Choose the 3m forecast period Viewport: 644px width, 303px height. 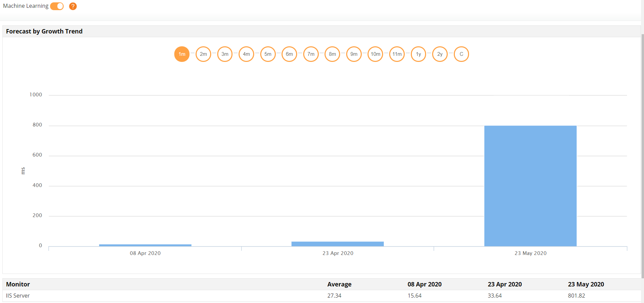click(x=225, y=54)
